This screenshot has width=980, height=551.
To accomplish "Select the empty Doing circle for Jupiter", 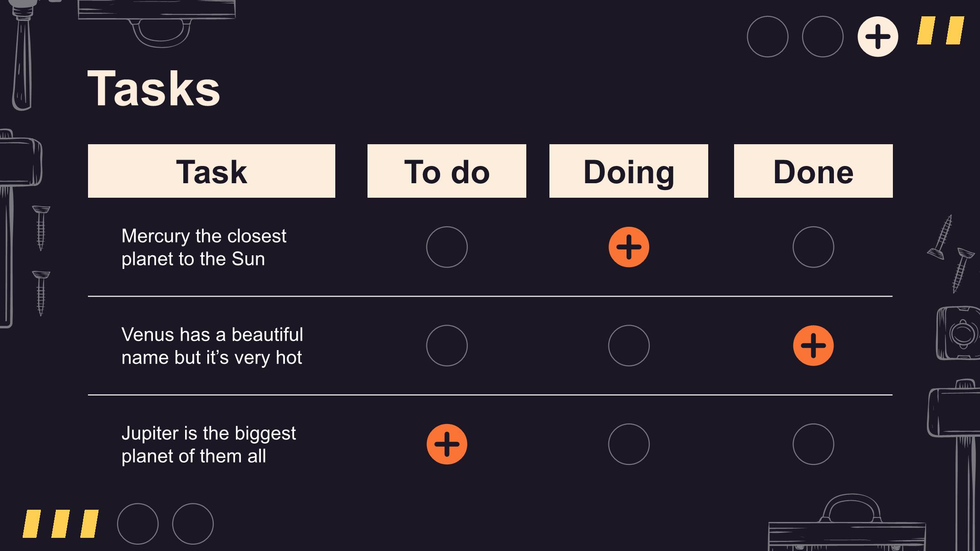I will pyautogui.click(x=628, y=444).
